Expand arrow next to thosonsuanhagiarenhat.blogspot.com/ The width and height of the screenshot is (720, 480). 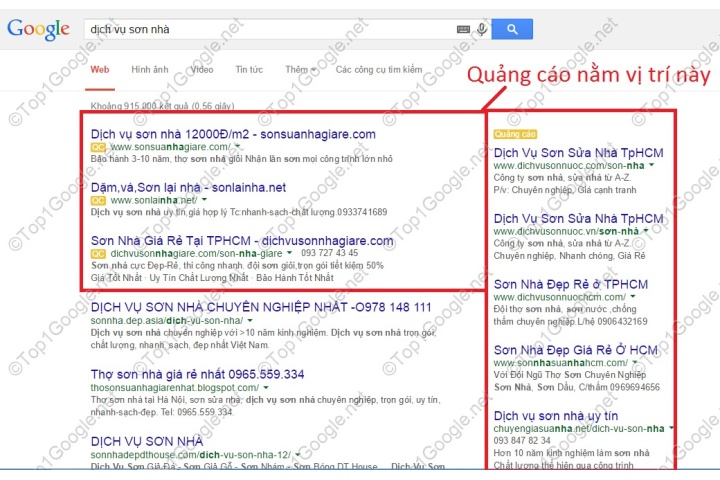(x=266, y=388)
